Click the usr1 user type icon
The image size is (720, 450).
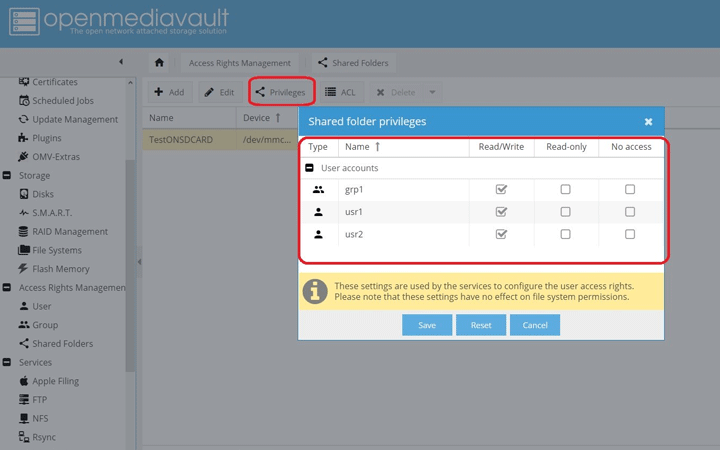pyautogui.click(x=318, y=212)
